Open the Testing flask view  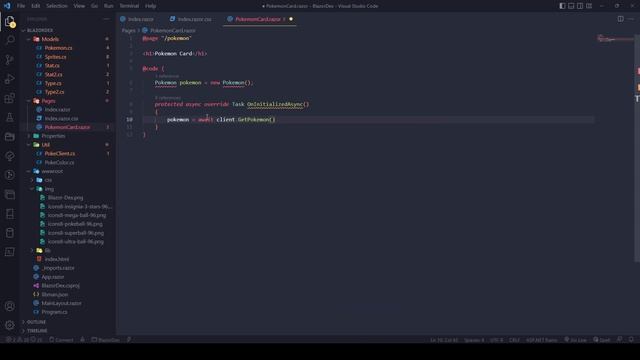pos(10,118)
